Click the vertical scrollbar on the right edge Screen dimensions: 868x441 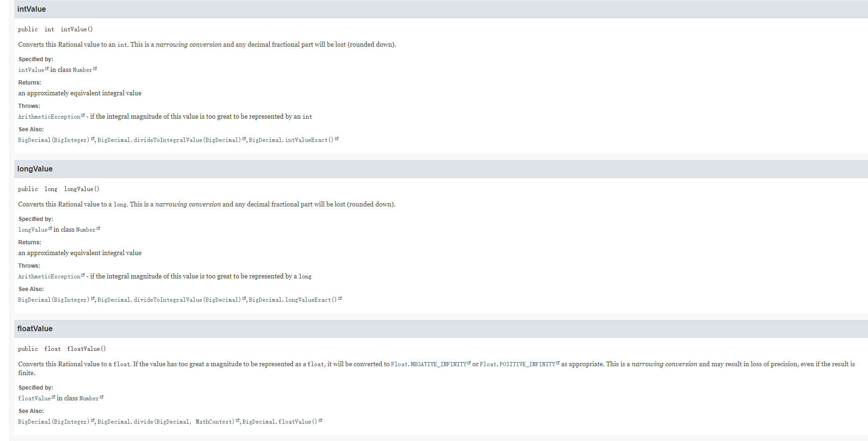[865, 220]
